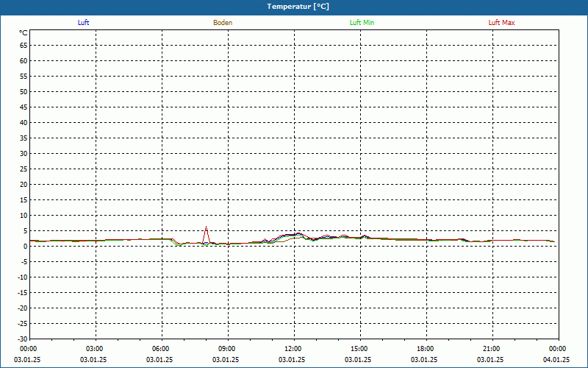Click the '°C' axis unit label
Screen dimensions: 588x368
24,33
